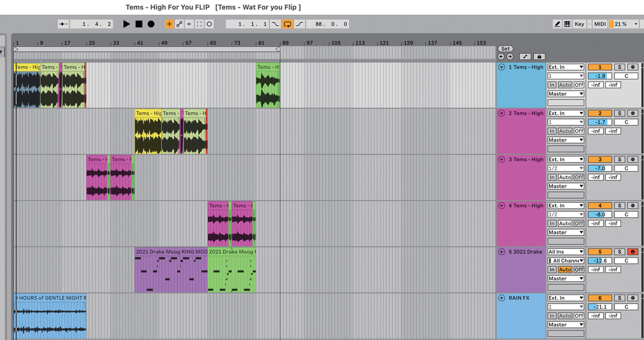Toggle RAIN FX track 6 activator
Screen dimensions: 644x340
point(600,298)
